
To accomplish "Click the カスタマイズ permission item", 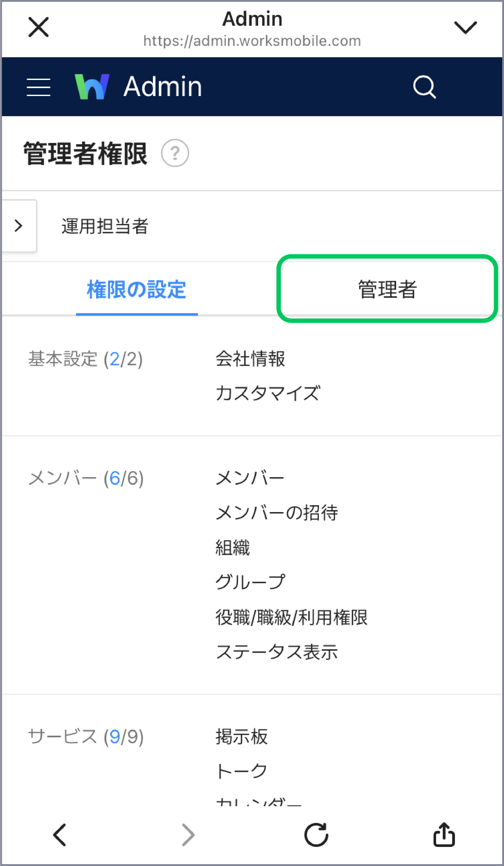I will [x=268, y=393].
